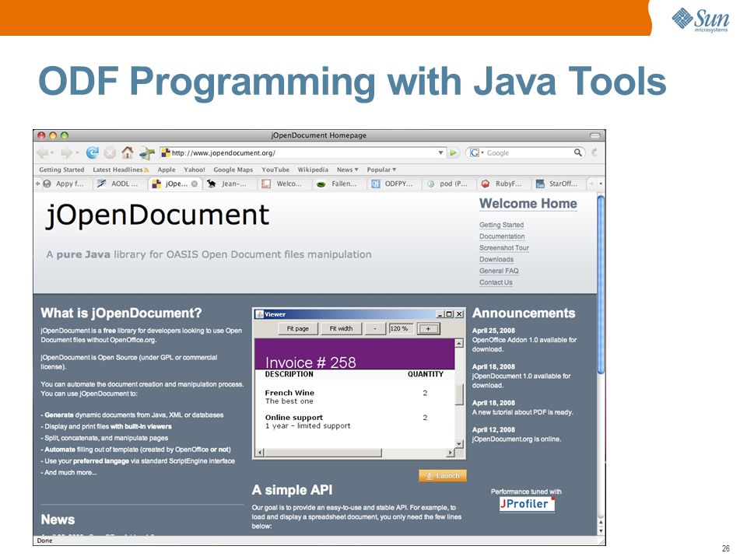Viewport: 747px width, 560px height.
Task: Click the Online support row text
Action: 294,418
